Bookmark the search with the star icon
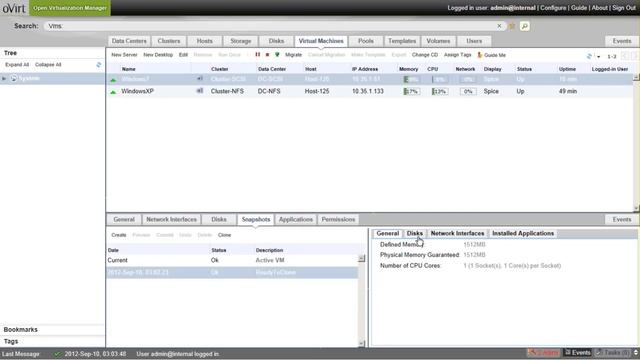Viewport: 640px width, 360px height. [x=512, y=26]
